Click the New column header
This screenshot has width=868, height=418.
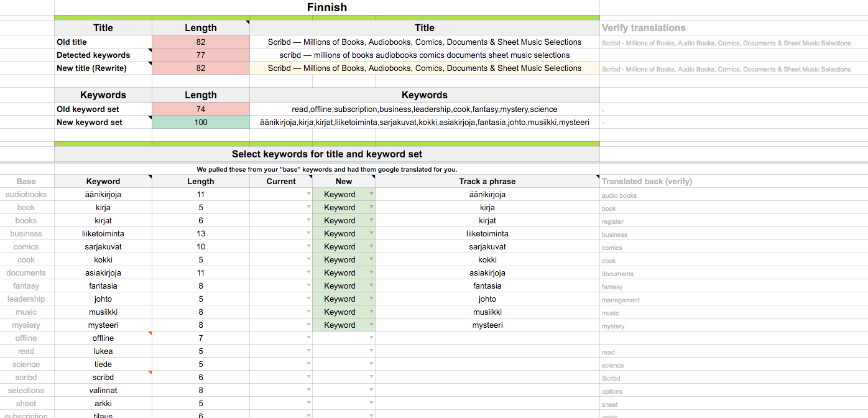click(344, 181)
